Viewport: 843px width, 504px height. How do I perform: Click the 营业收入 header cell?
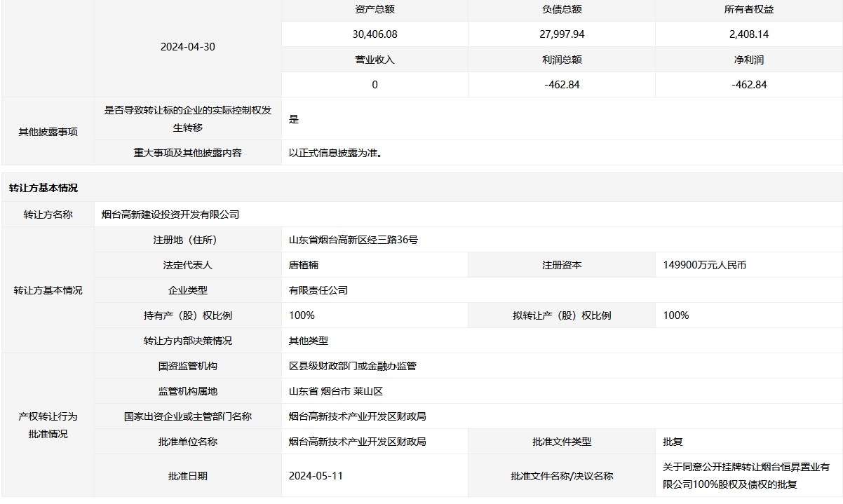coord(375,60)
